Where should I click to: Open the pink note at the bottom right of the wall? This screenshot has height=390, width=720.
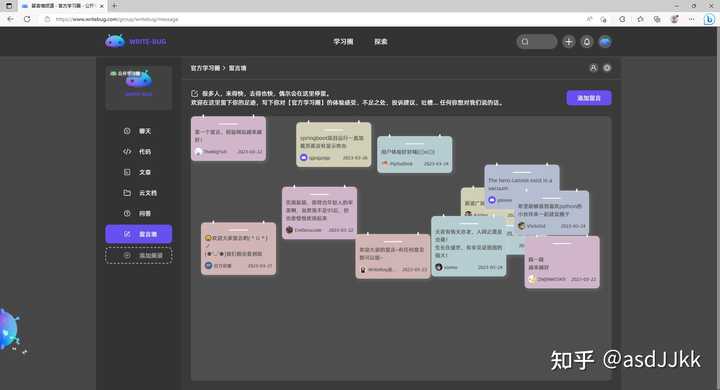(x=562, y=262)
